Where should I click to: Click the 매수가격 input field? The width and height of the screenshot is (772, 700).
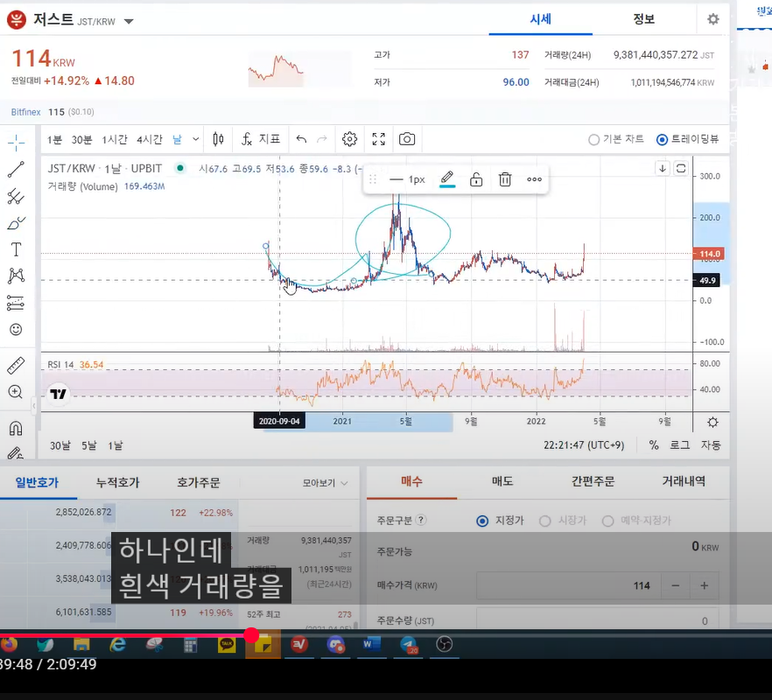click(569, 585)
